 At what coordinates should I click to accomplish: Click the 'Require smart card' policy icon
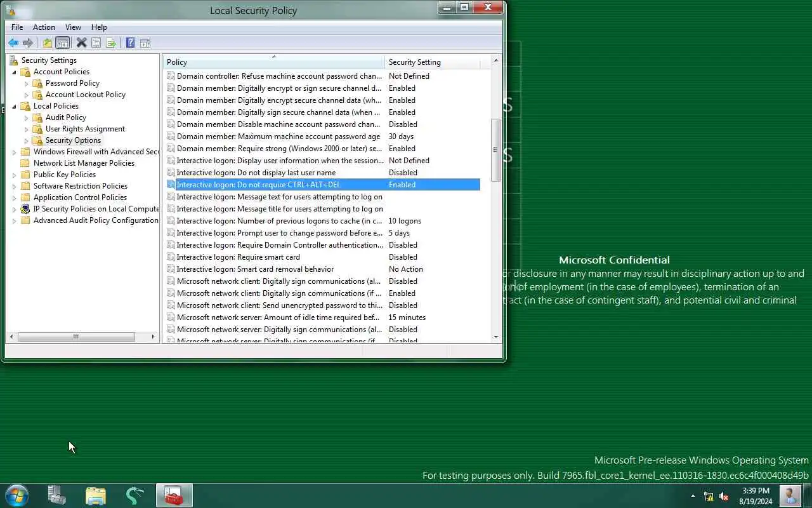coord(171,257)
